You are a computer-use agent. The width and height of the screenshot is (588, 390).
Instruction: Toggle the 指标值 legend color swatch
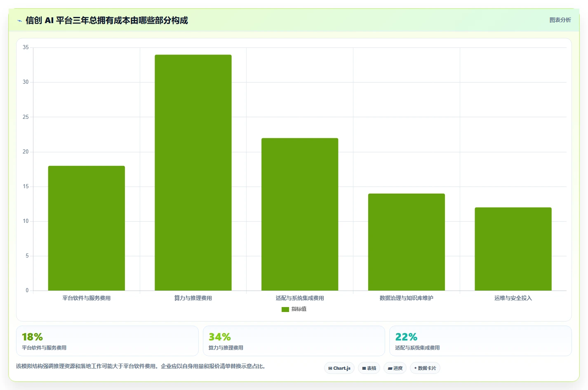click(285, 309)
